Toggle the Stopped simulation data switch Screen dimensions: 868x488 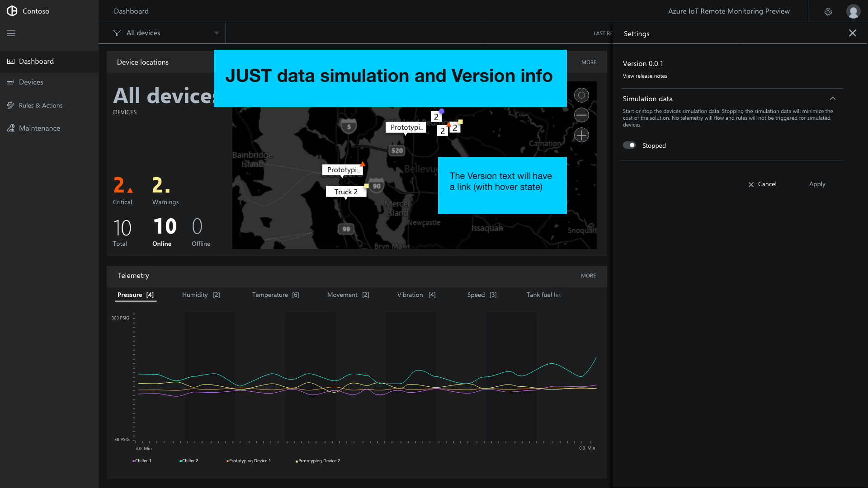pyautogui.click(x=629, y=145)
